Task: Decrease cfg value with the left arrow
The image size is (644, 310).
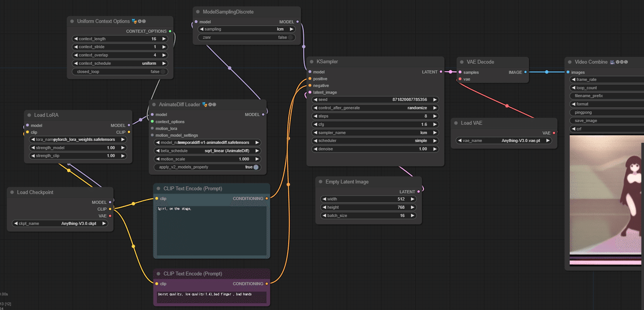Action: [314, 124]
